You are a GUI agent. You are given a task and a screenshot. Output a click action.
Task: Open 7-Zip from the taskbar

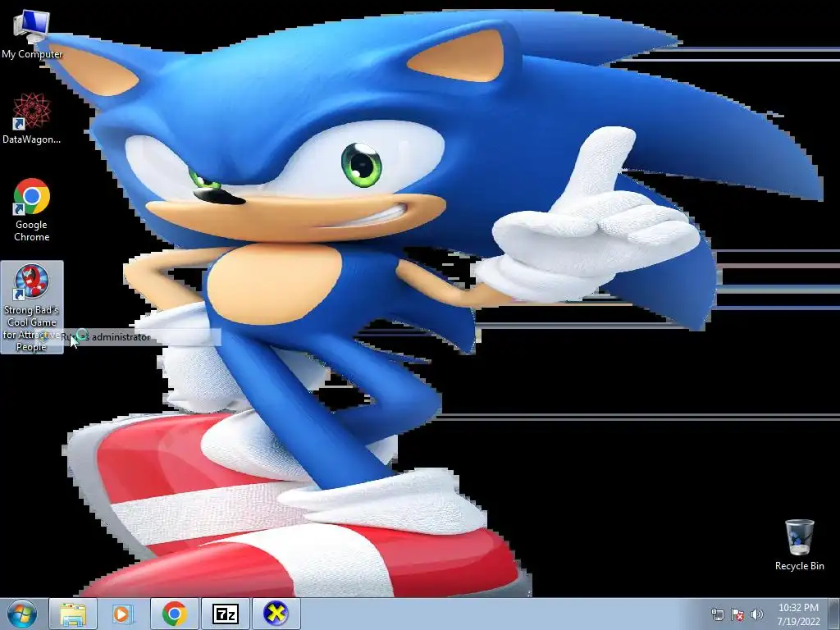click(x=225, y=614)
